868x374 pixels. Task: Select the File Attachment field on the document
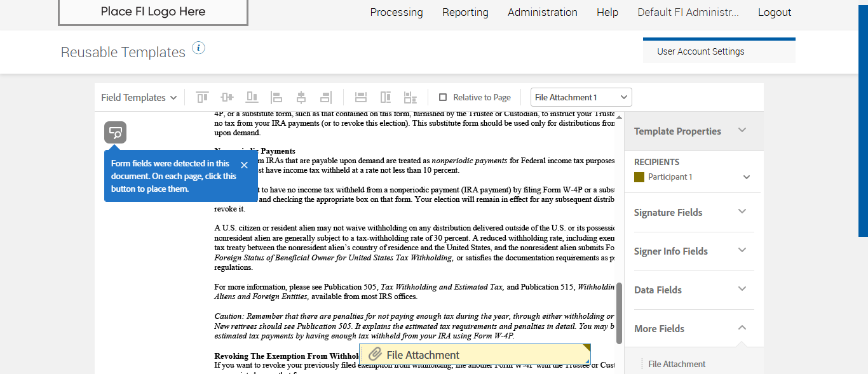click(x=475, y=355)
